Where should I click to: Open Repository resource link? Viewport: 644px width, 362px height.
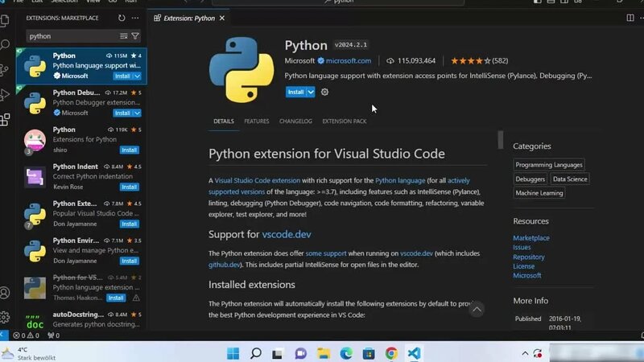pos(529,257)
